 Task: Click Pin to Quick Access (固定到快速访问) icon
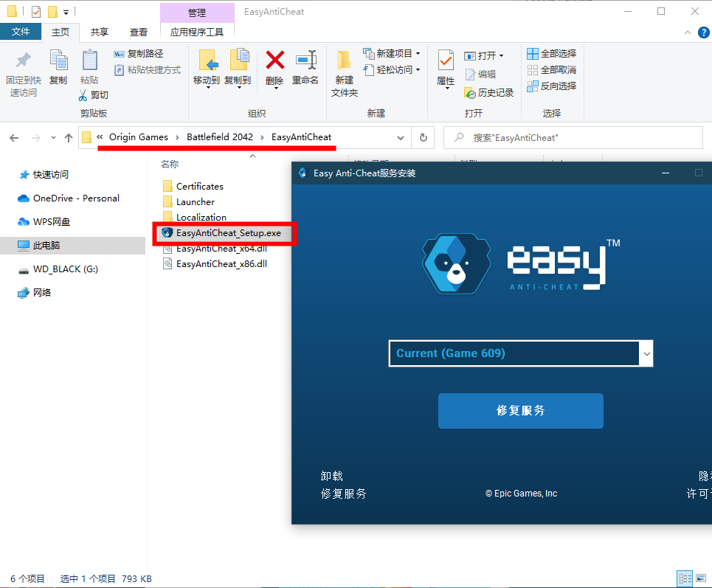[24, 60]
